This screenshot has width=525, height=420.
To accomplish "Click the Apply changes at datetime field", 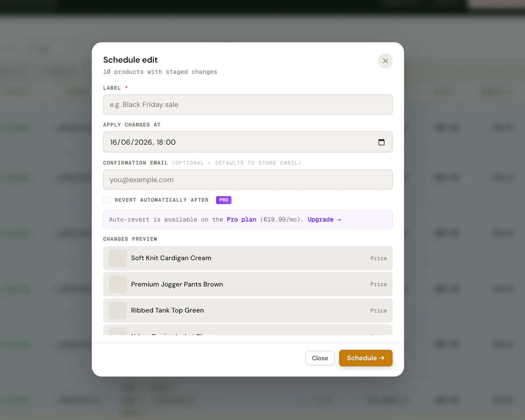I will (x=248, y=142).
